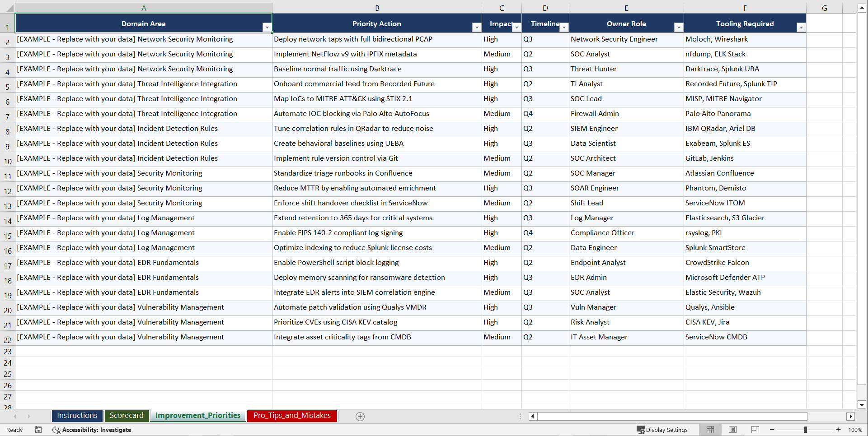The width and height of the screenshot is (868, 436).
Task: Open the Domain Area filter dropdown
Action: click(x=267, y=27)
